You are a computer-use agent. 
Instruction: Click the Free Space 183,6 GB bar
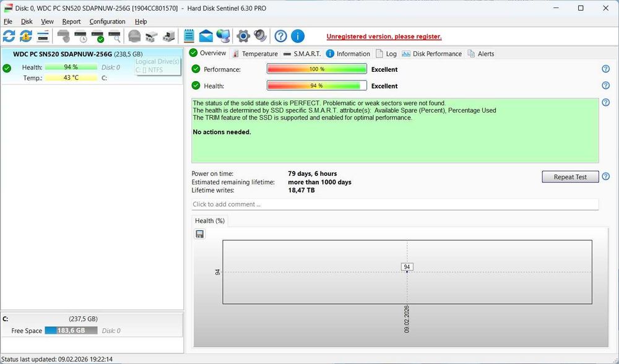[x=71, y=331]
